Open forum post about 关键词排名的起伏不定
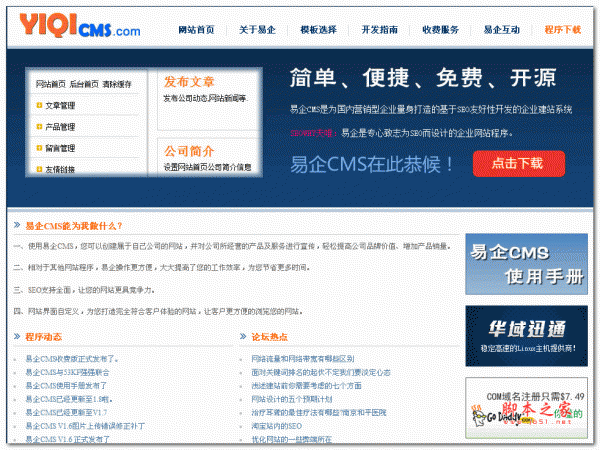 coord(321,372)
